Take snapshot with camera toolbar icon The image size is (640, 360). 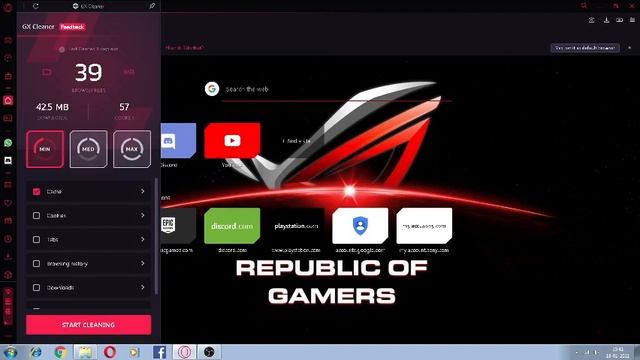(x=591, y=20)
